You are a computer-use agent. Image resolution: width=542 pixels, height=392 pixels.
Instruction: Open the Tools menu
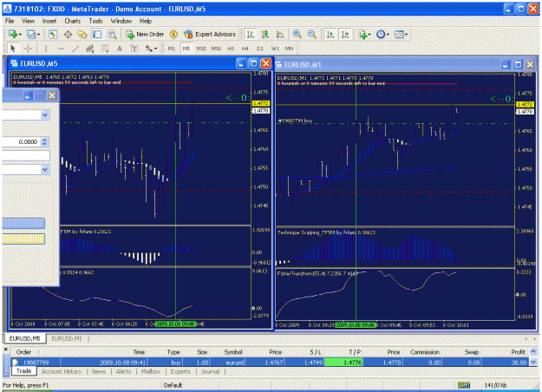pos(95,21)
